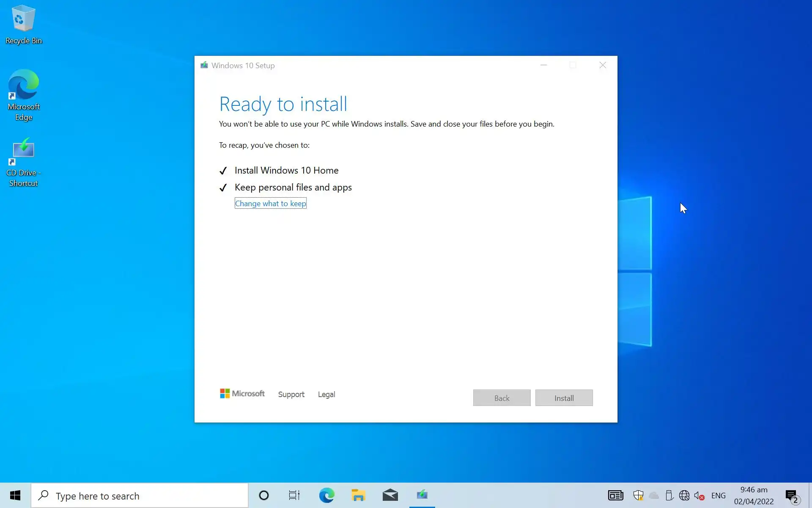Click the ENG language indicator
The height and width of the screenshot is (508, 812).
718,496
